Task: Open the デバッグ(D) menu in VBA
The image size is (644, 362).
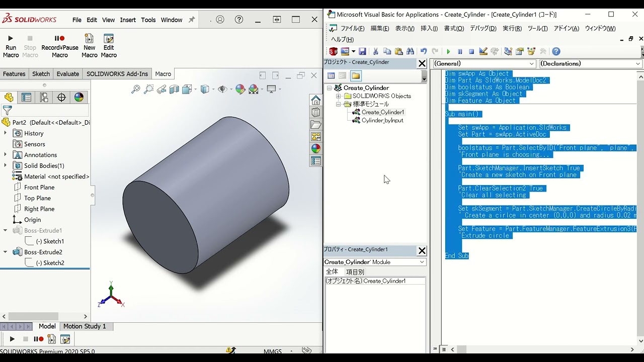Action: 483,29
